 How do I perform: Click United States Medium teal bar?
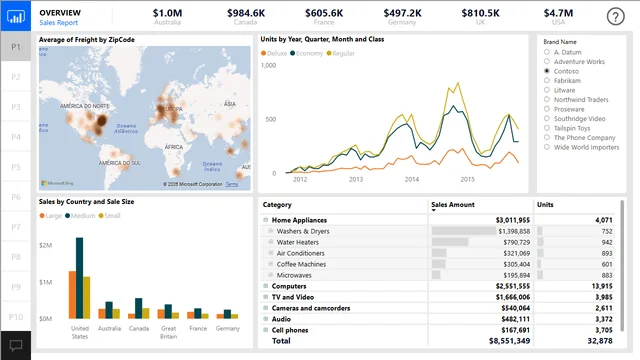pyautogui.click(x=80, y=278)
